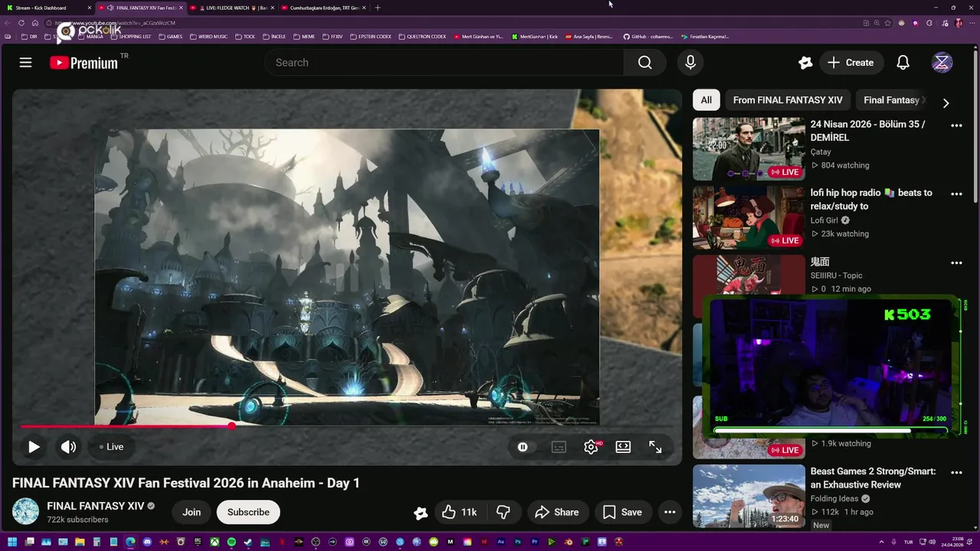Click the search magnifier button
980x551 pixels.
(x=645, y=63)
